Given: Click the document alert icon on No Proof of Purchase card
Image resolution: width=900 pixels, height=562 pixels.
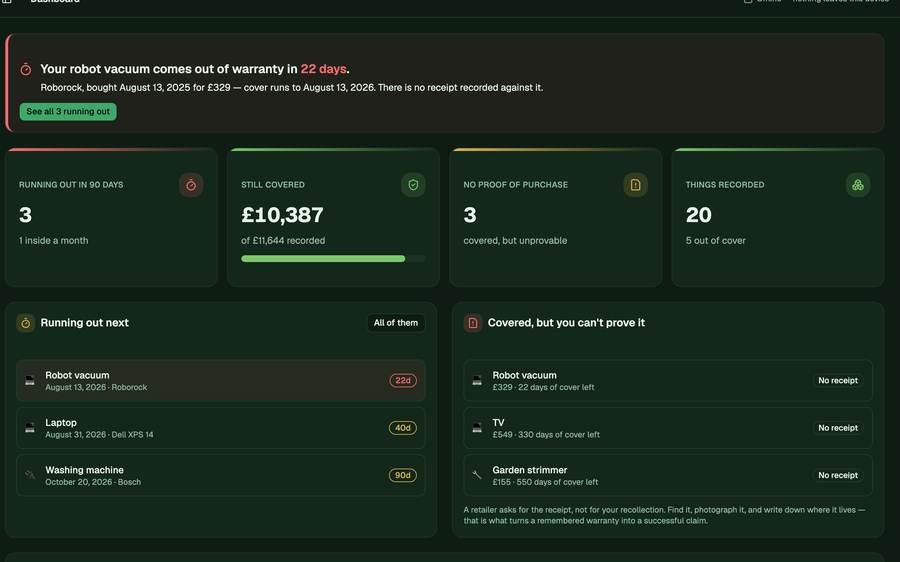Looking at the screenshot, I should coord(635,185).
